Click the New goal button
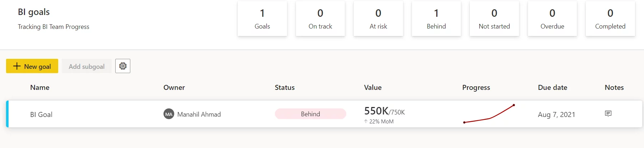The height and width of the screenshot is (148, 644). tap(32, 66)
